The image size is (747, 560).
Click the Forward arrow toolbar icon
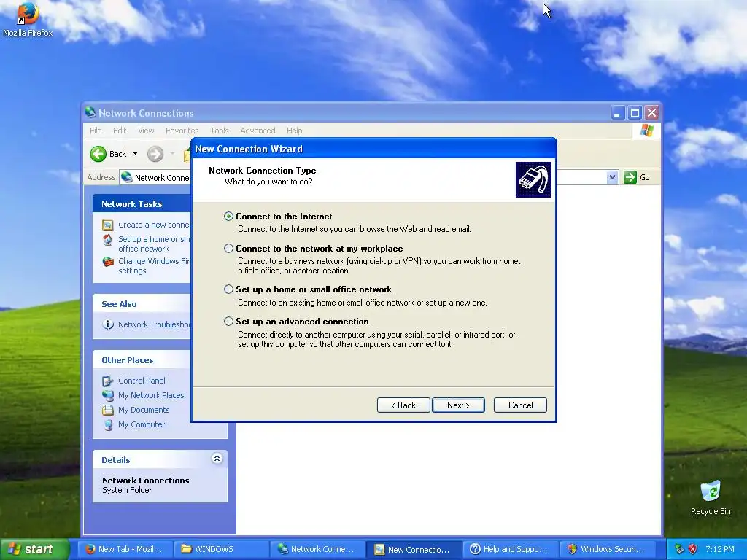pos(155,154)
